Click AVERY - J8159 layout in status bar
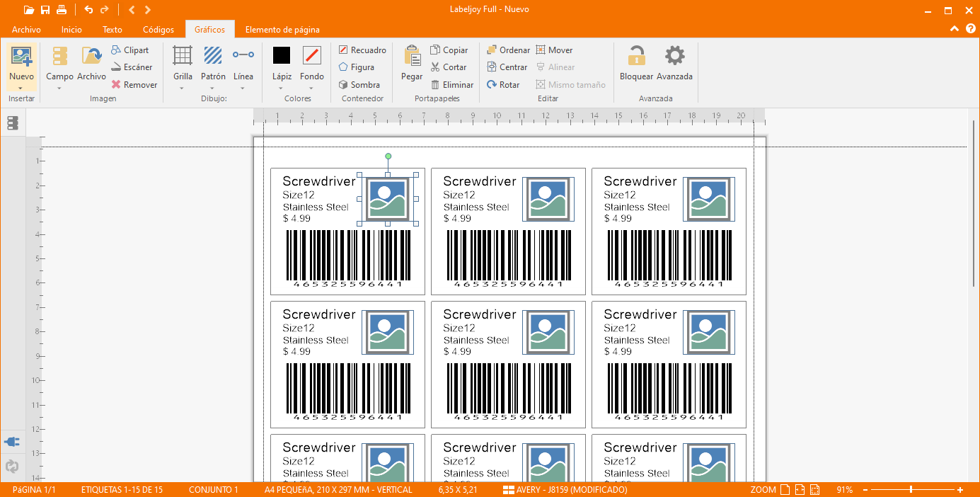This screenshot has width=980, height=497. (565, 490)
